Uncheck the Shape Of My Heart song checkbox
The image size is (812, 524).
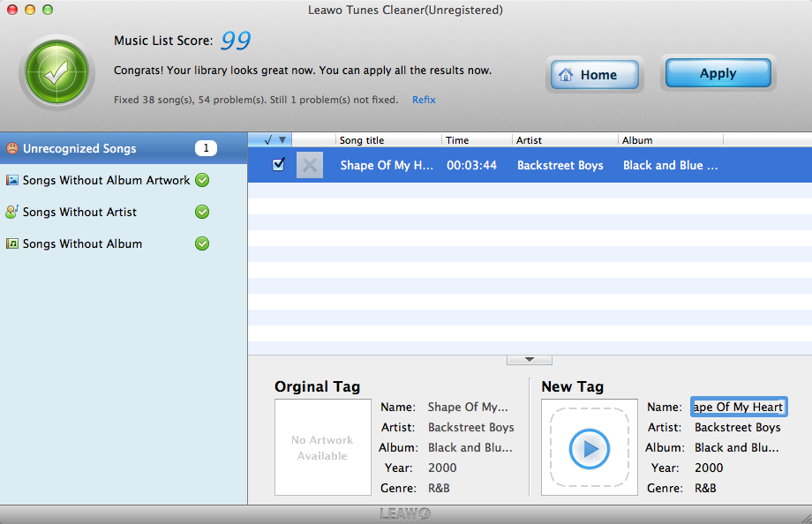click(279, 165)
